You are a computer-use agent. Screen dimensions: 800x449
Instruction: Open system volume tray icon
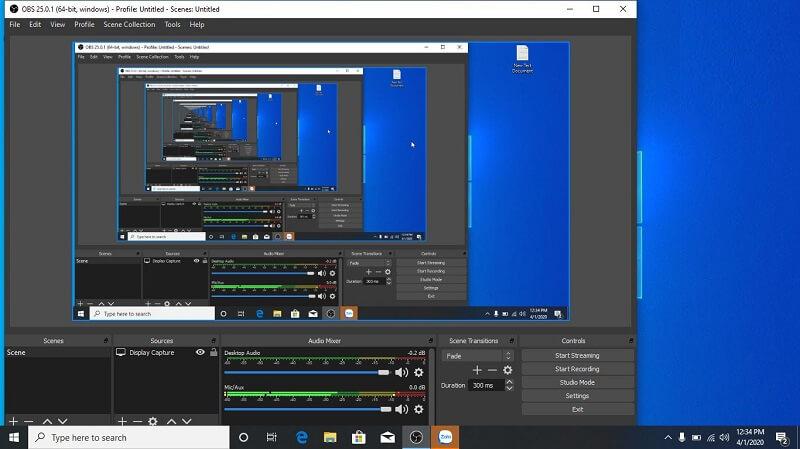click(724, 437)
